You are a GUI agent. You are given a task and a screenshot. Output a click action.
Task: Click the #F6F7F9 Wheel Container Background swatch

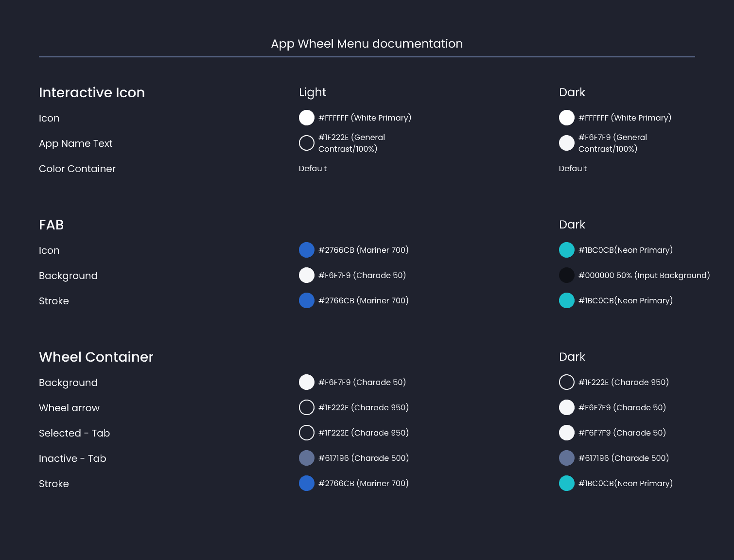pyautogui.click(x=306, y=382)
